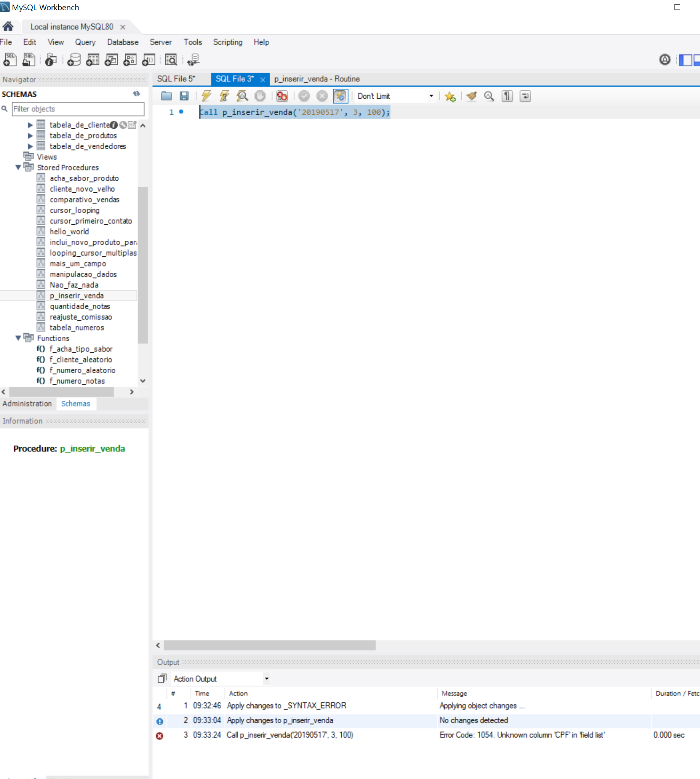Toggle word wrap icon

525,96
